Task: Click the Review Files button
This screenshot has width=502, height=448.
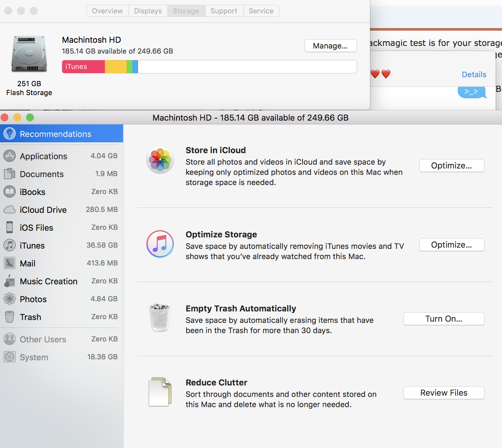Action: (x=444, y=393)
